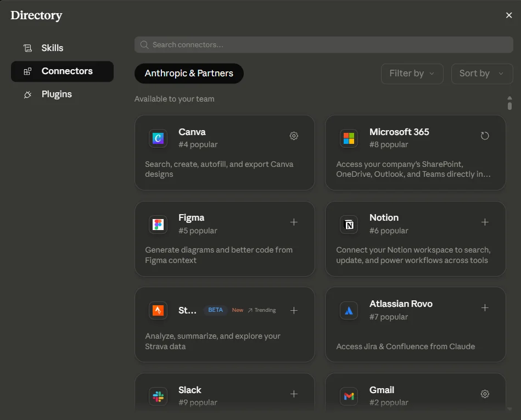Open the Filter by dropdown
This screenshot has height=420, width=521.
[412, 74]
